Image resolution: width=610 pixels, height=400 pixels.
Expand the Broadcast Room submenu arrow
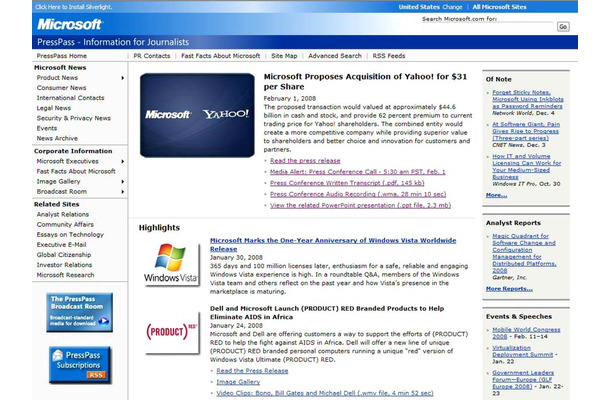coord(123,191)
